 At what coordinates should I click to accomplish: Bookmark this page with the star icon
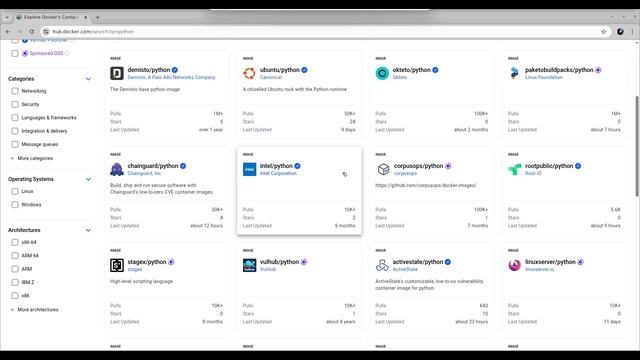point(604,31)
